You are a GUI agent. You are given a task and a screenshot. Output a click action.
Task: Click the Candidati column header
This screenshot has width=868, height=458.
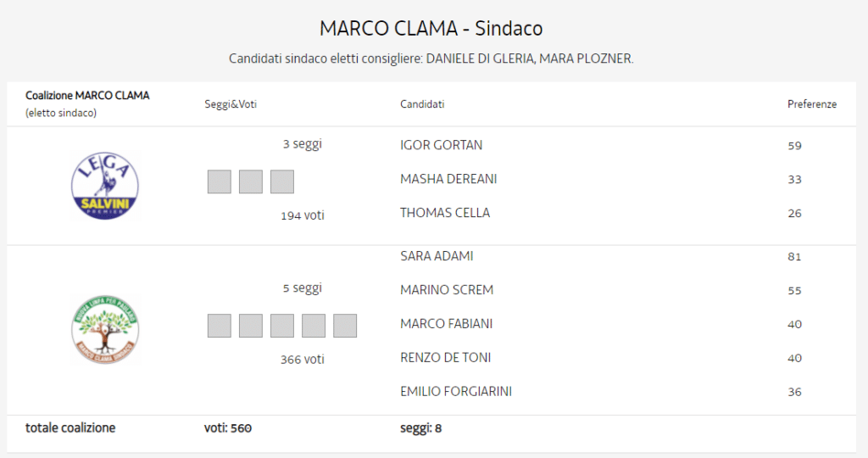click(422, 104)
